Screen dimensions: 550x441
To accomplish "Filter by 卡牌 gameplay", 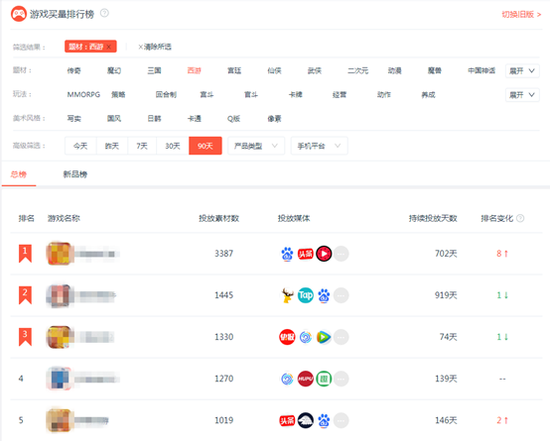I will (295, 94).
